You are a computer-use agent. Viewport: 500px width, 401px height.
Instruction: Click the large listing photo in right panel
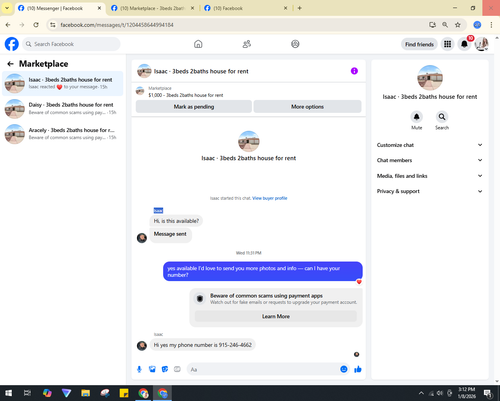[x=430, y=78]
